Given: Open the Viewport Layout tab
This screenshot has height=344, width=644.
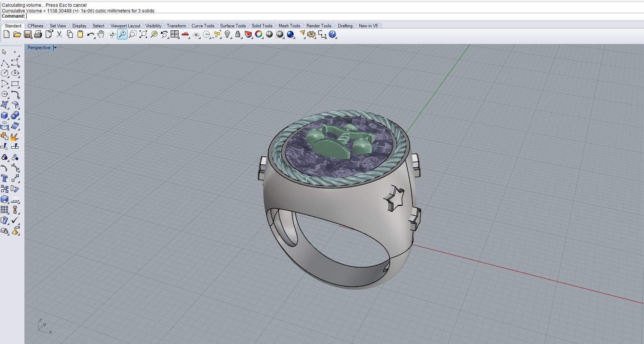Looking at the screenshot, I should 125,26.
